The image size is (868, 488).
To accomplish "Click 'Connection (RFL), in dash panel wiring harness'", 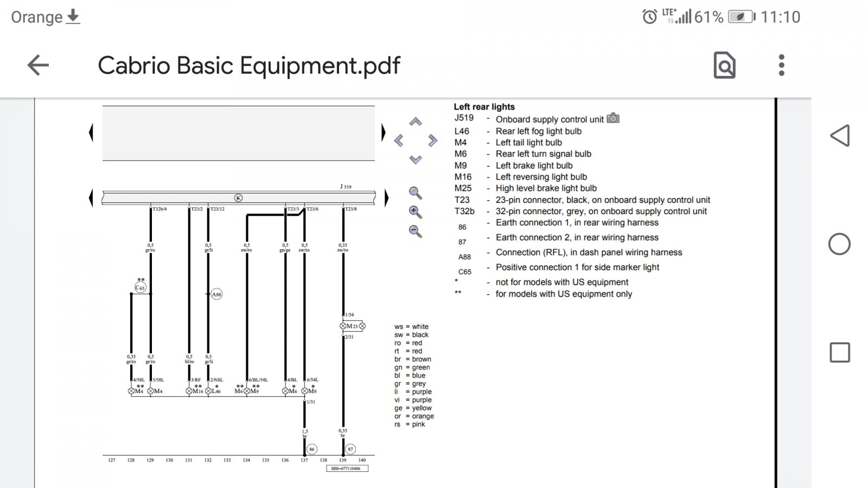I will coord(589,253).
